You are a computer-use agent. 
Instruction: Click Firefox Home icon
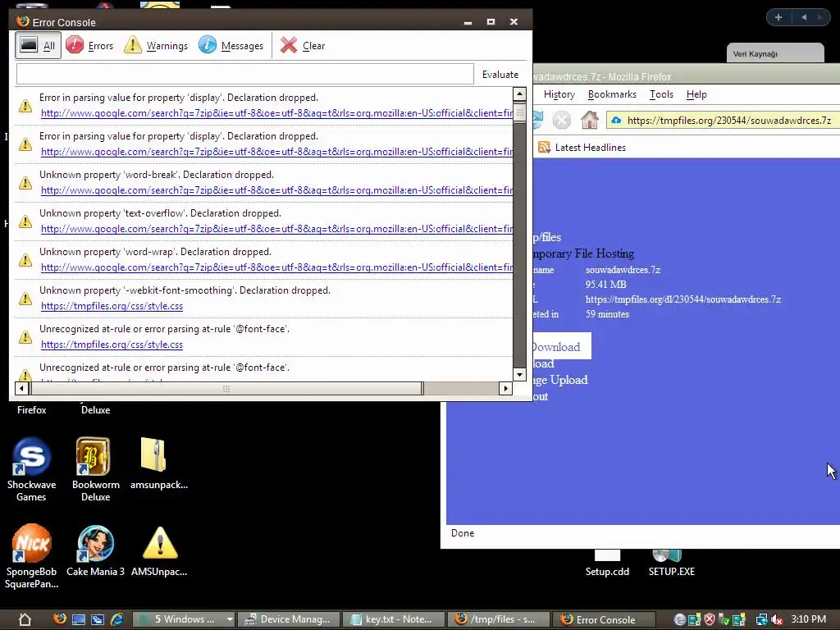[589, 120]
